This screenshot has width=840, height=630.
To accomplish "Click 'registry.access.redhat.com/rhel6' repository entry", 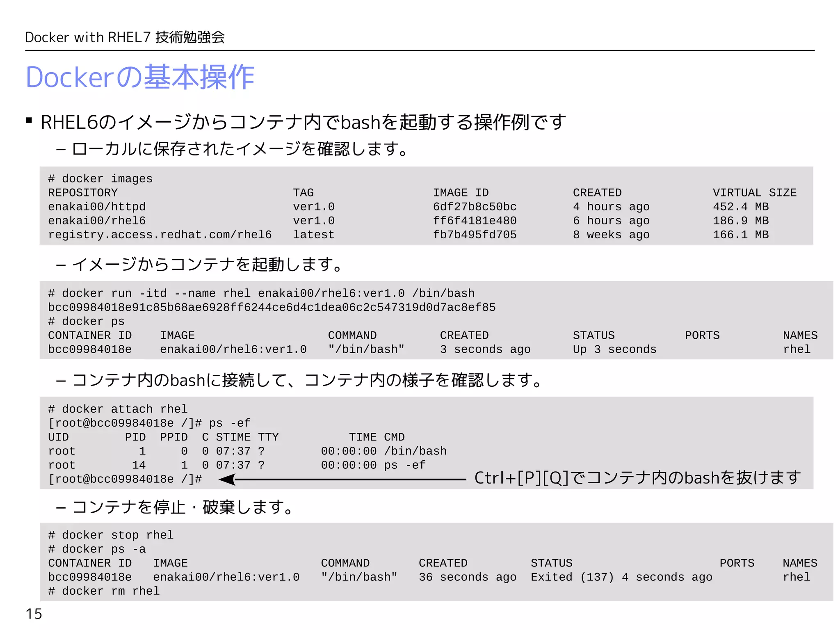I will click(x=160, y=235).
